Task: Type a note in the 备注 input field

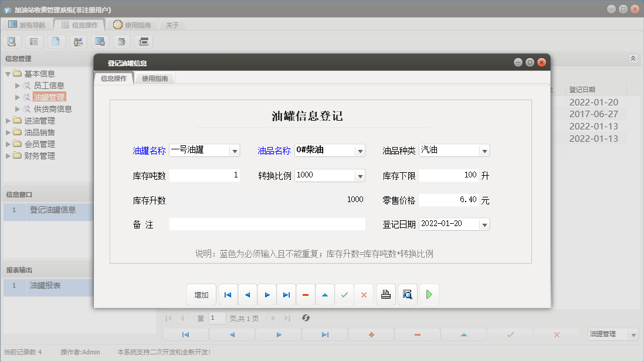Action: (267, 224)
